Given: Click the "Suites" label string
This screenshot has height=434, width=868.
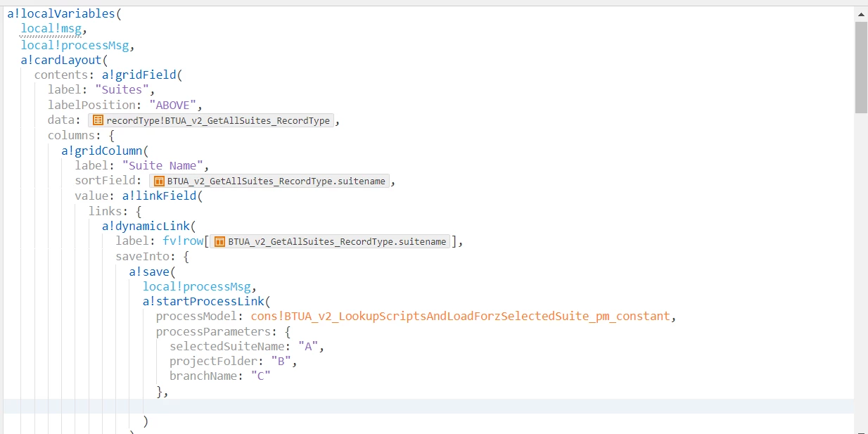Looking at the screenshot, I should 122,90.
